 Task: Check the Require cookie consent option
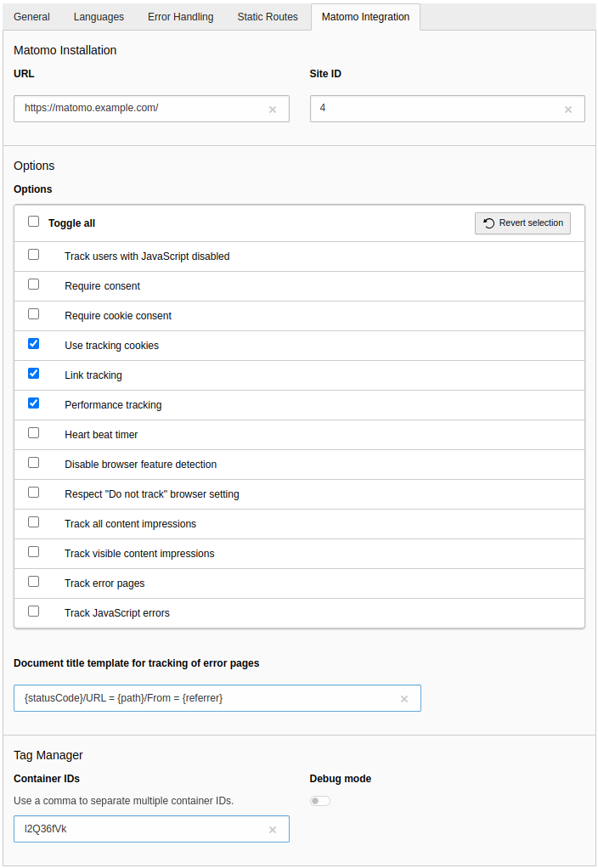(34, 314)
